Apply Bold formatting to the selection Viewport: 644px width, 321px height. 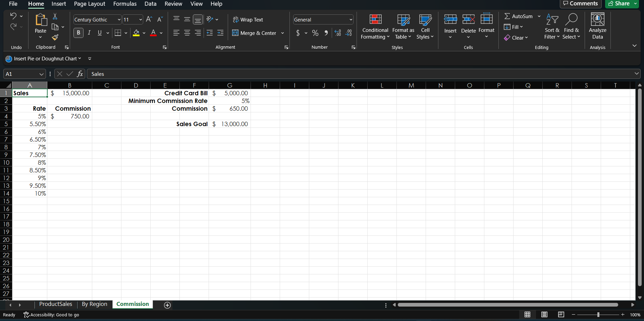tap(78, 33)
